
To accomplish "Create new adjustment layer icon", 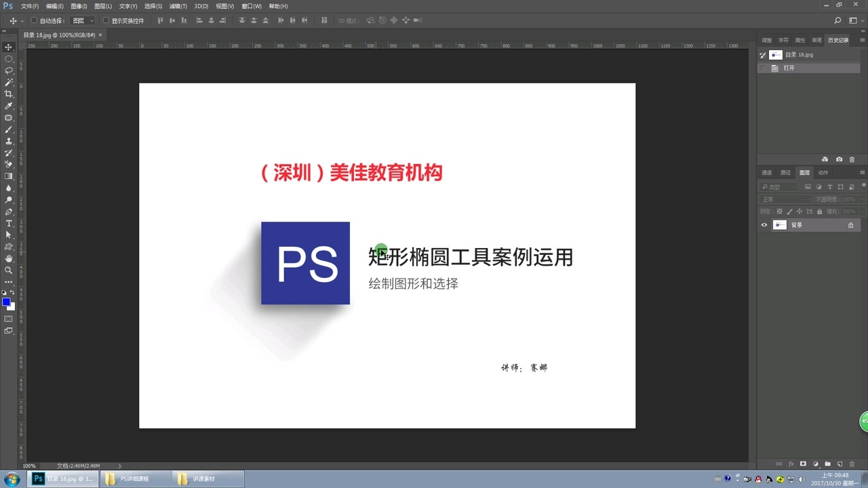I will tap(815, 464).
